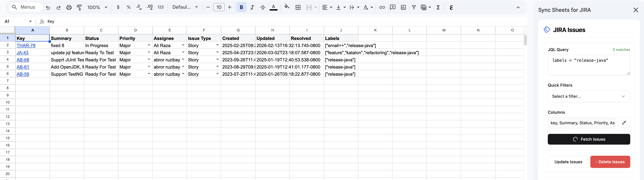The width and height of the screenshot is (644, 180).
Task: Click the functions sigma icon
Action: pos(438,7)
